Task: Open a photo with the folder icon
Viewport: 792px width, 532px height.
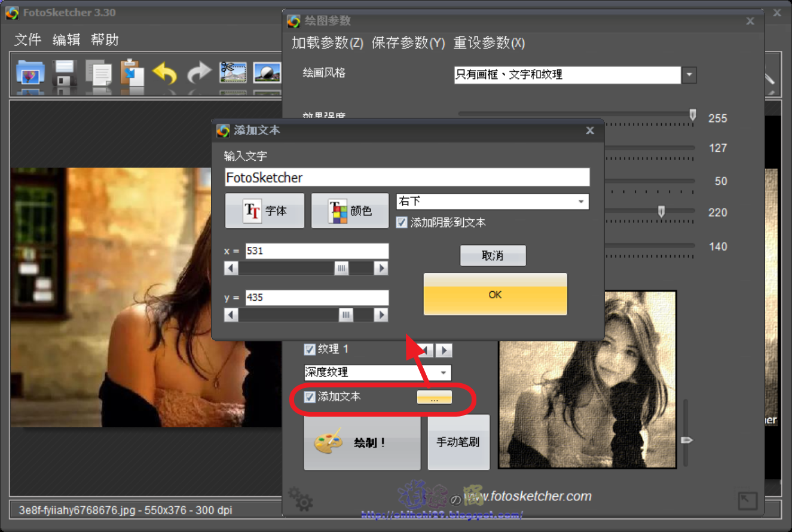Action: coord(30,74)
